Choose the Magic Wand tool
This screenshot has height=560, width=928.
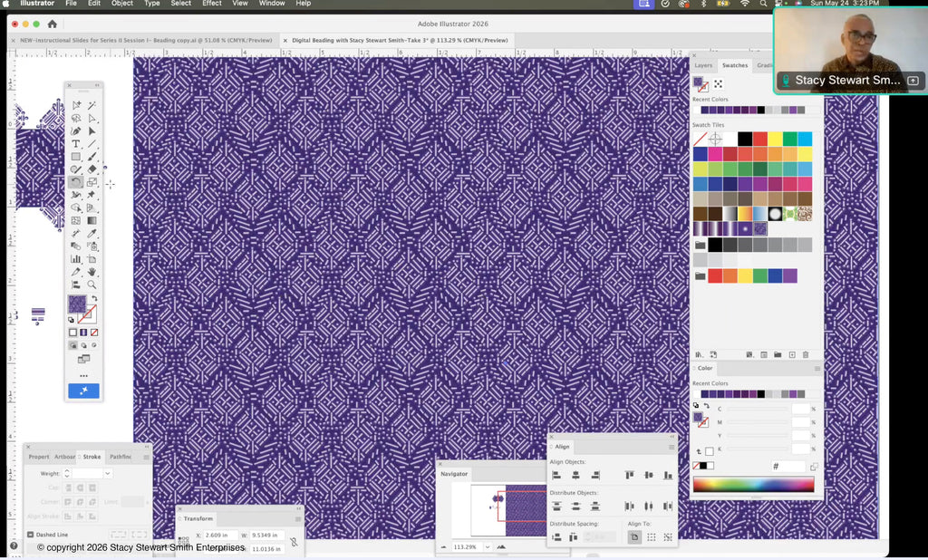(x=92, y=105)
